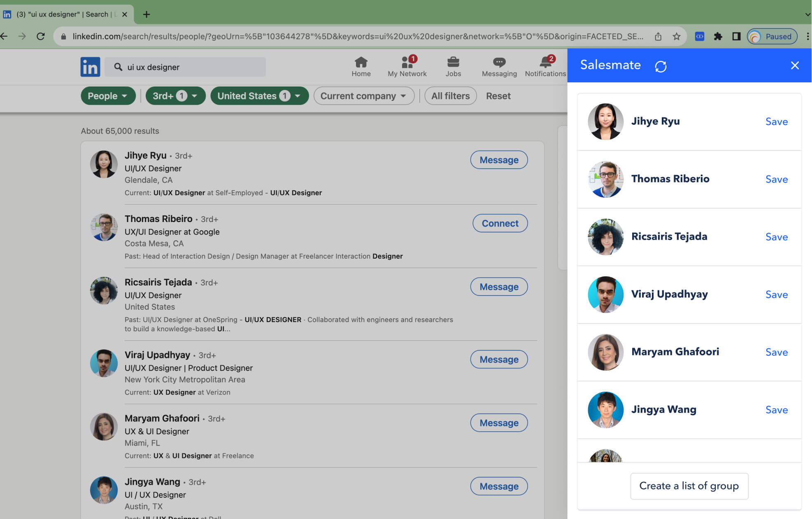This screenshot has width=812, height=519.
Task: Click the LinkedIn logo icon
Action: [x=90, y=67]
